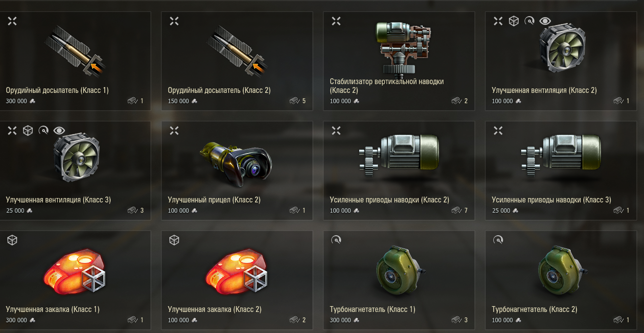Click the Улучшенная закалка (Класс 1) icon
The image size is (644, 333).
pyautogui.click(x=75, y=271)
